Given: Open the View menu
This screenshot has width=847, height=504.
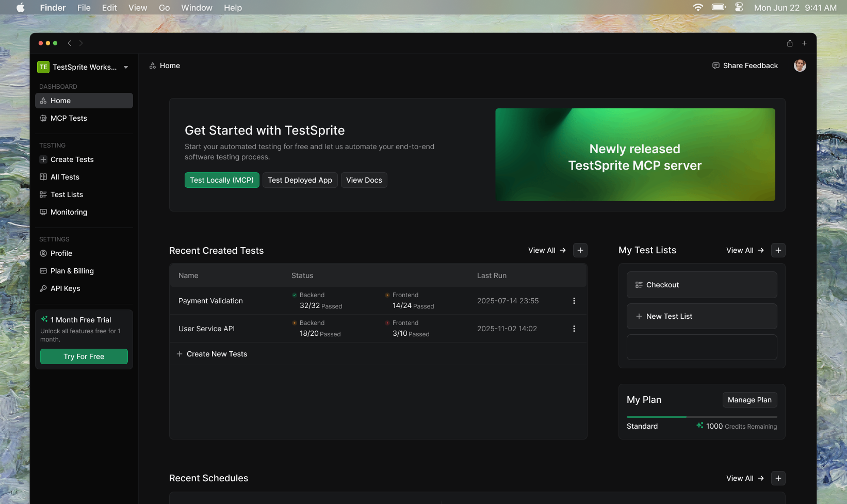Looking at the screenshot, I should click(x=138, y=8).
